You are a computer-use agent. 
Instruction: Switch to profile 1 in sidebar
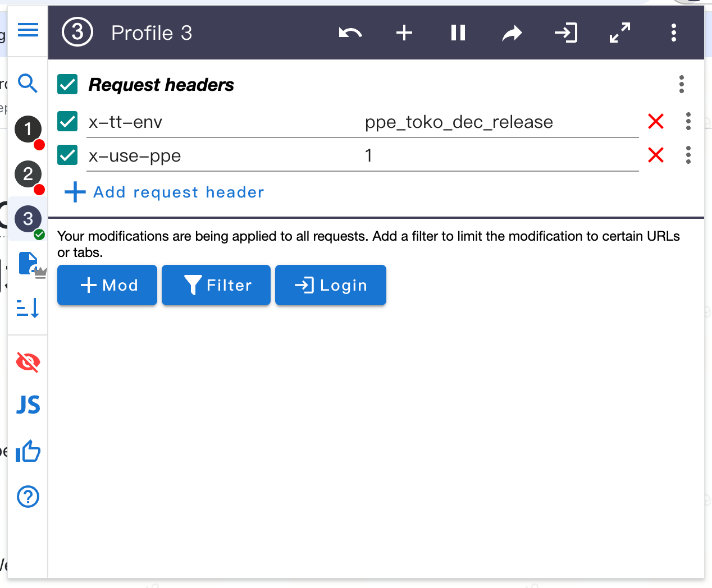[x=28, y=130]
